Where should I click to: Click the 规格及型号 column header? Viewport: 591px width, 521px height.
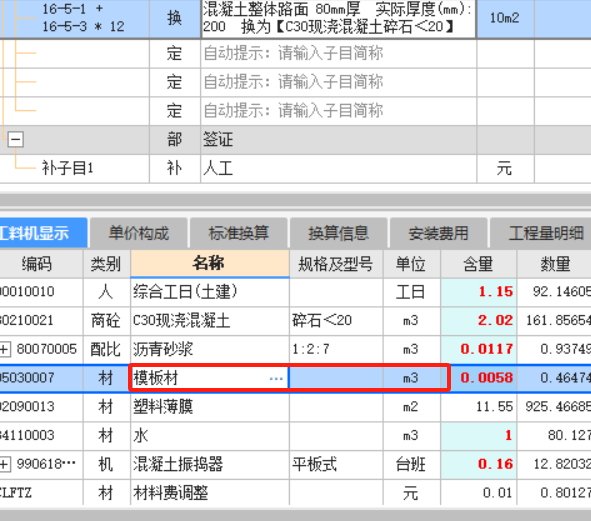tap(336, 264)
